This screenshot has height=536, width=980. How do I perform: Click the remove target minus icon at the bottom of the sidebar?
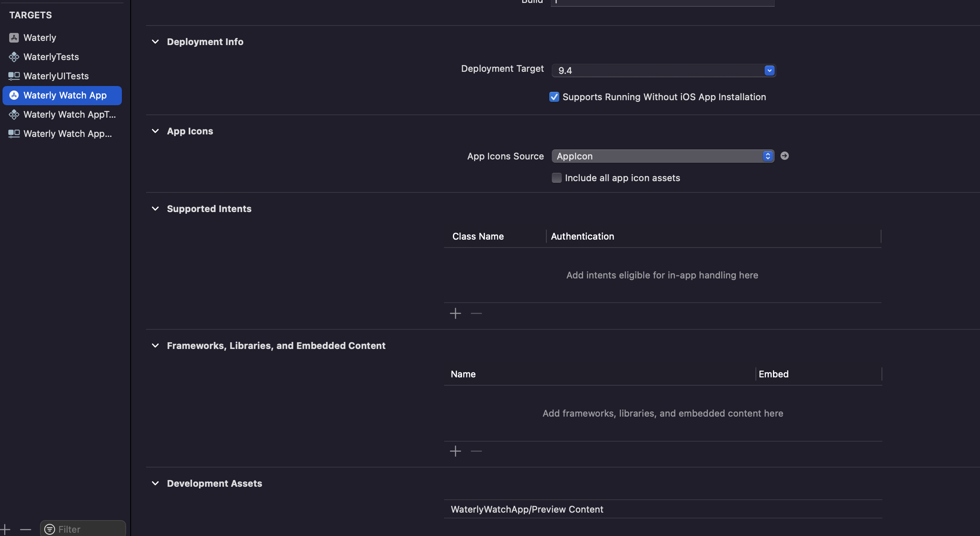25,529
